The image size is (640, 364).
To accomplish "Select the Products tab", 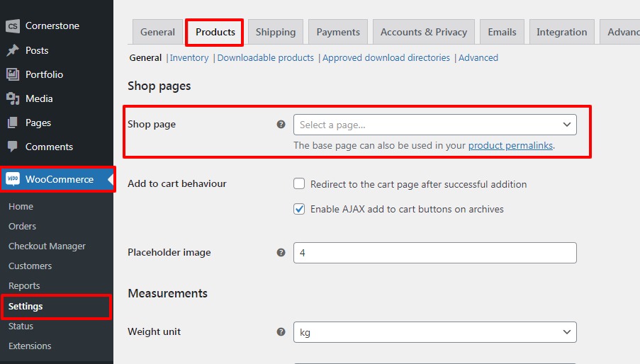I will (215, 32).
